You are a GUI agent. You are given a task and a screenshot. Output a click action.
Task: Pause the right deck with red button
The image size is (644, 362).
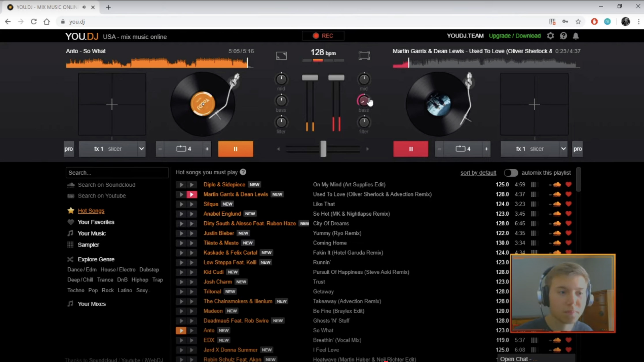411,149
